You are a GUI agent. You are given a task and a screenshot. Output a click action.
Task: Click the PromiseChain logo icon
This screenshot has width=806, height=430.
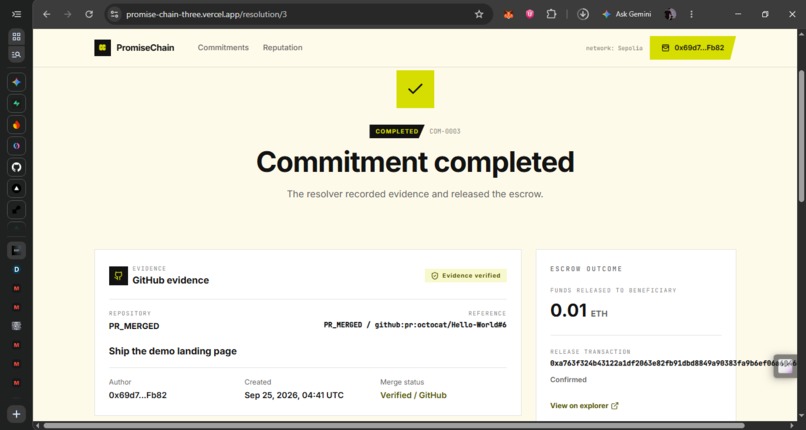coord(102,48)
